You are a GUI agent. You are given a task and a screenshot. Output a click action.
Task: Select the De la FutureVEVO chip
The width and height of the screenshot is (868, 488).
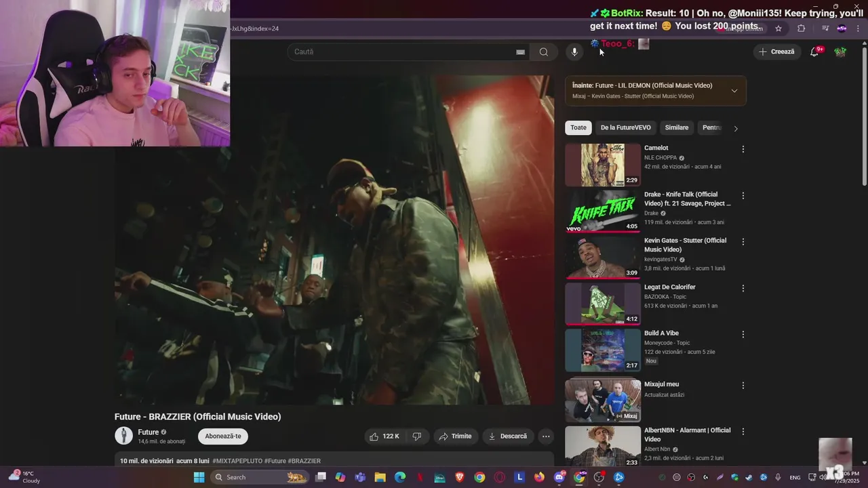pyautogui.click(x=625, y=127)
